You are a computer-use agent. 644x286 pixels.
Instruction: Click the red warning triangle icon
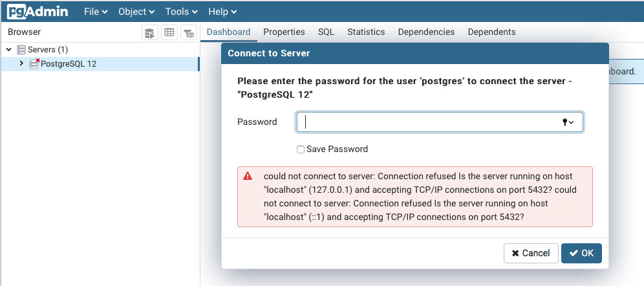coord(248,176)
